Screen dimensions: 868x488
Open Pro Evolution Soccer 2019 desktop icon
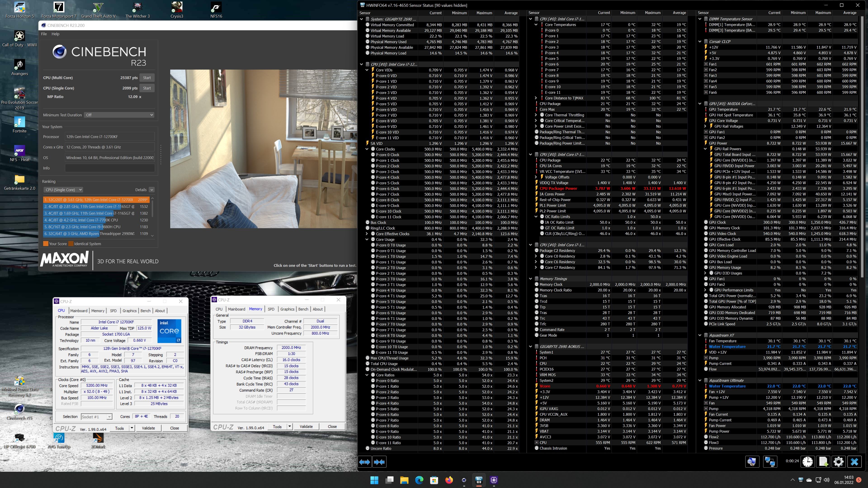click(x=19, y=98)
